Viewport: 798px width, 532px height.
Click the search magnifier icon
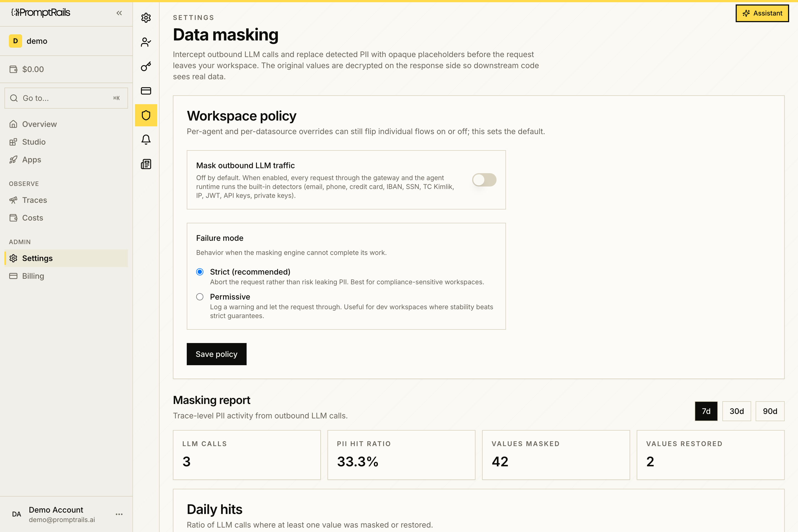[14, 98]
